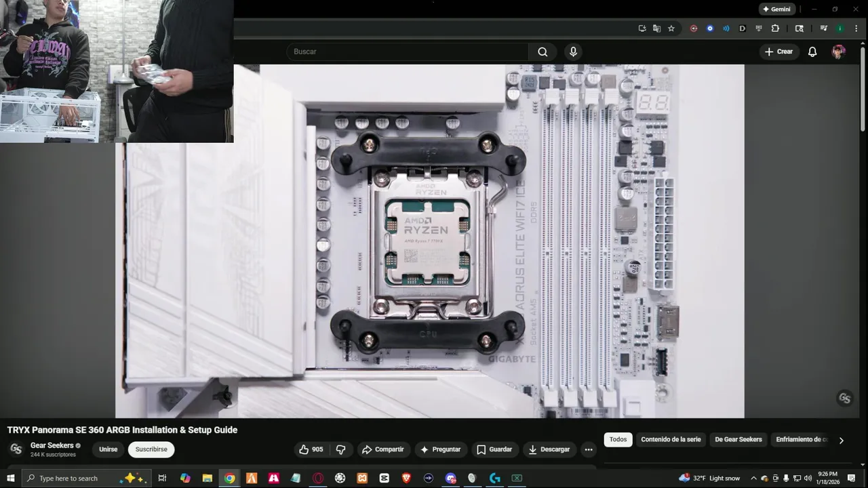Viewport: 868px width, 488px height.
Task: Open the search tabs icon in Chrome toolbar
Action: click(800, 28)
